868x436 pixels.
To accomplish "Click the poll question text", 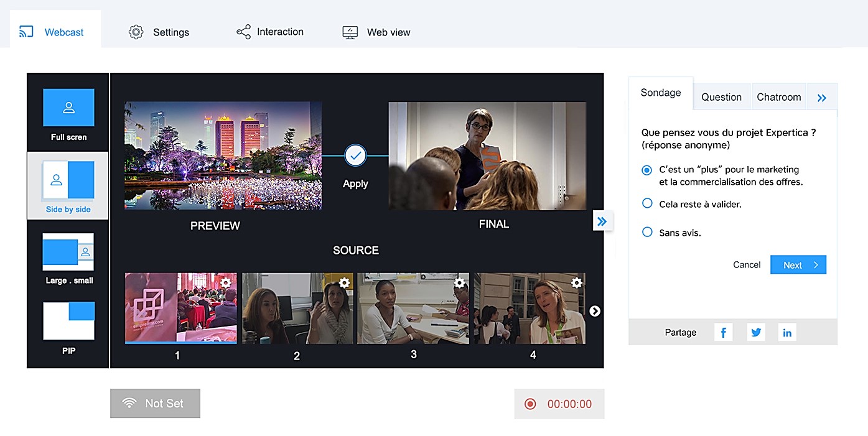I will coord(729,139).
